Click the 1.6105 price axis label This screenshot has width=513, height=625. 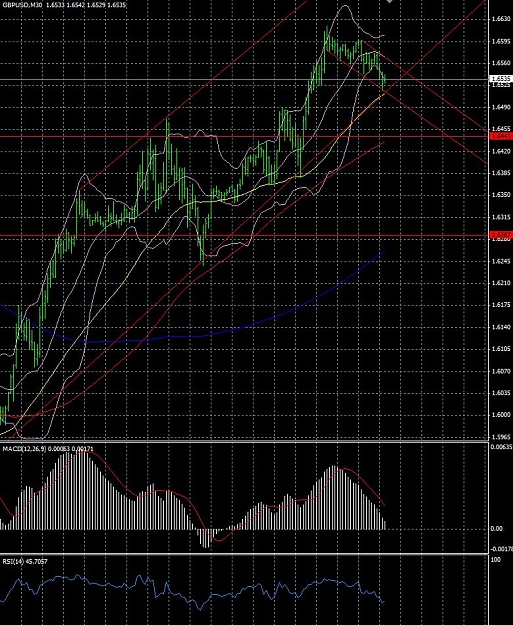[501, 349]
